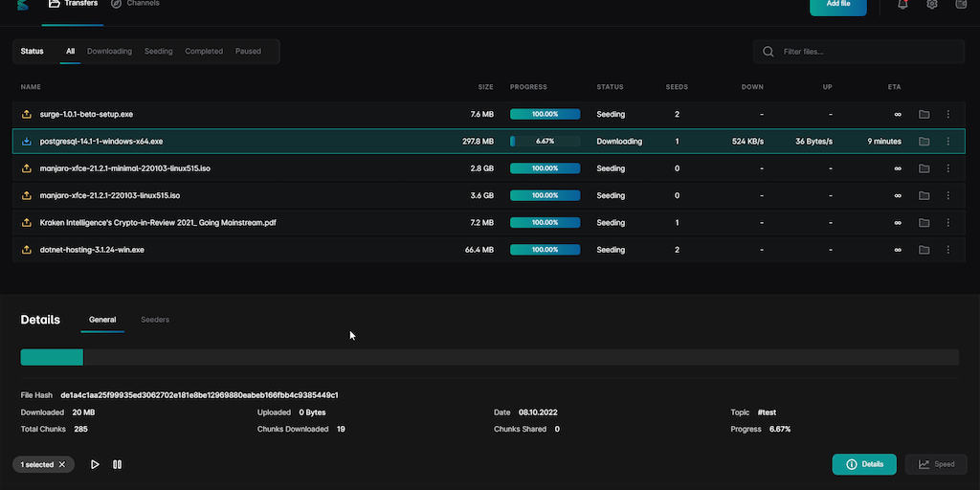Viewport: 980px width, 490px height.
Task: Open more options menu for postgresql row
Action: [x=948, y=142]
